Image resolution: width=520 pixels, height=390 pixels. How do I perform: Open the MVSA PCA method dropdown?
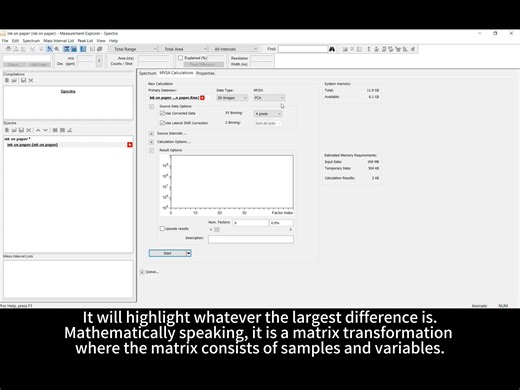(x=269, y=98)
